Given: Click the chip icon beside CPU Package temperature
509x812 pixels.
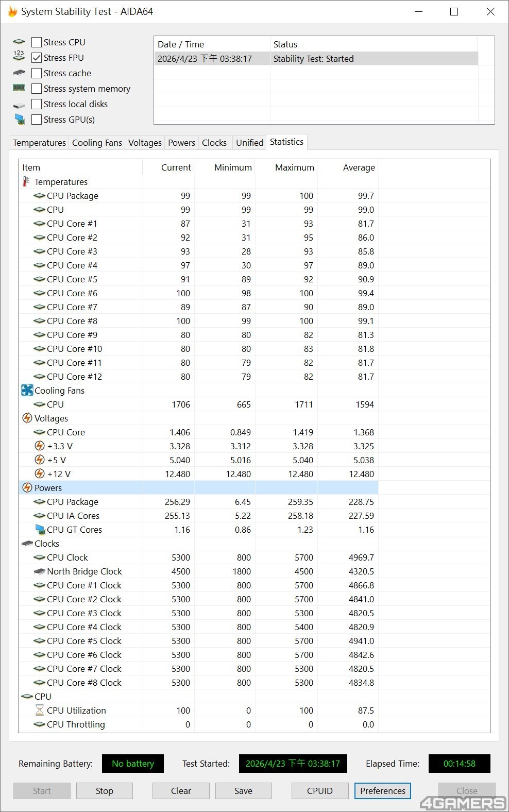Looking at the screenshot, I should click(x=39, y=196).
